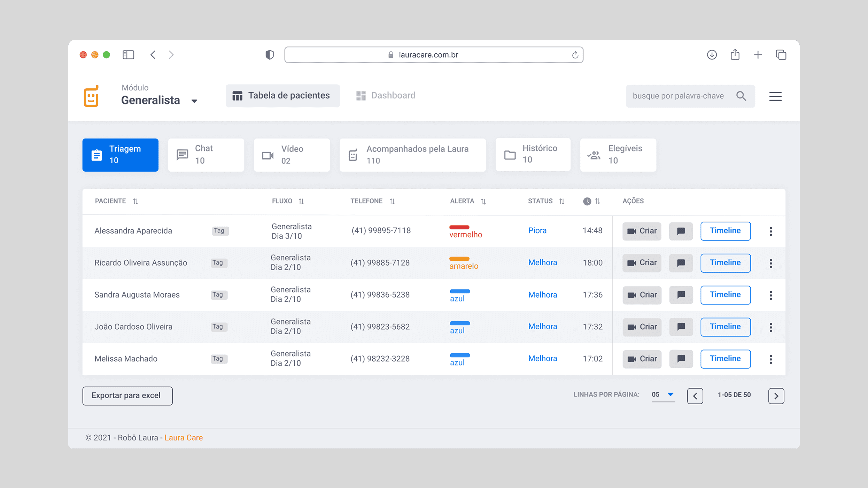Click chat icon for Alessandra Aparecida
The image size is (868, 488).
tap(681, 231)
